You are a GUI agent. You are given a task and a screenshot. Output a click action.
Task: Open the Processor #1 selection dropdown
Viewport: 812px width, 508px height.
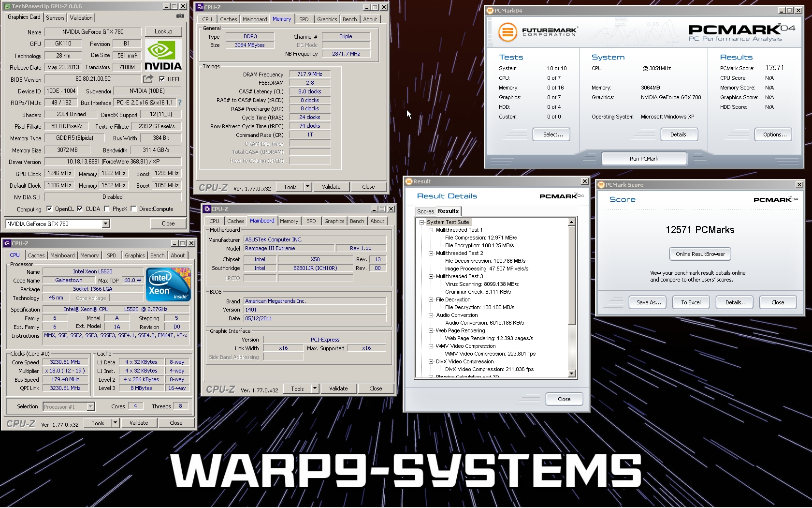point(90,407)
